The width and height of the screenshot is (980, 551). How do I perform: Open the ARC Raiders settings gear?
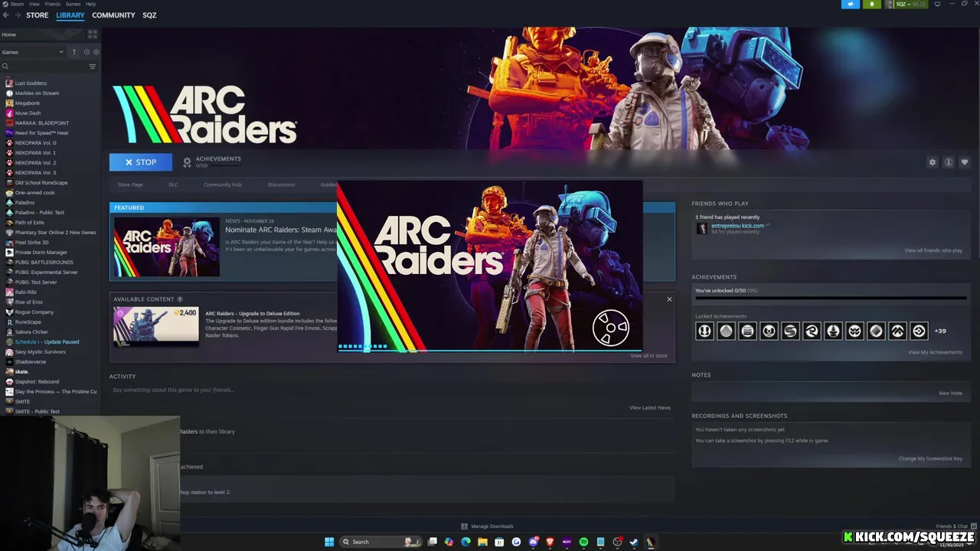tap(932, 162)
